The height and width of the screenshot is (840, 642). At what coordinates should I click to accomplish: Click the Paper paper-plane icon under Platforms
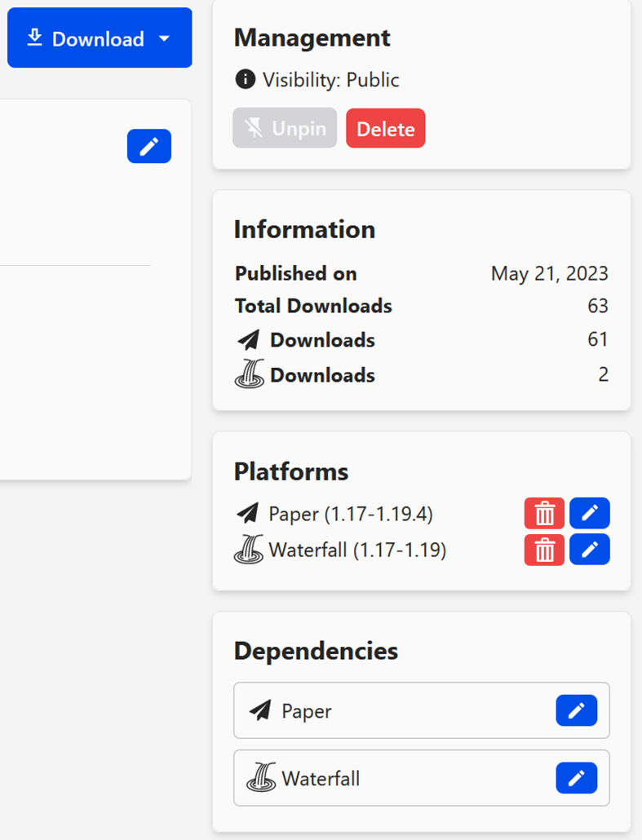point(250,513)
